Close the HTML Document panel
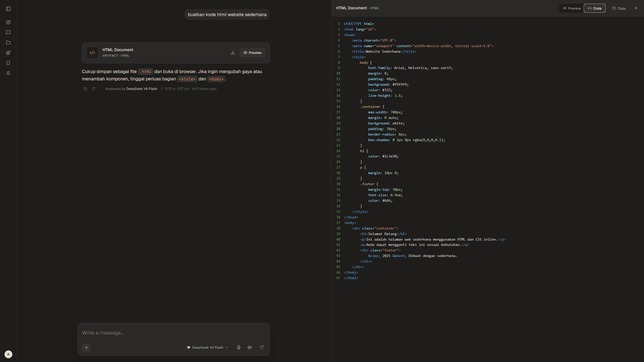The width and height of the screenshot is (644, 362). [x=636, y=8]
